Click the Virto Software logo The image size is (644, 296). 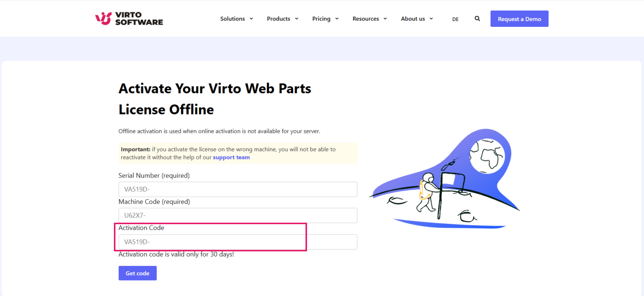tap(129, 18)
